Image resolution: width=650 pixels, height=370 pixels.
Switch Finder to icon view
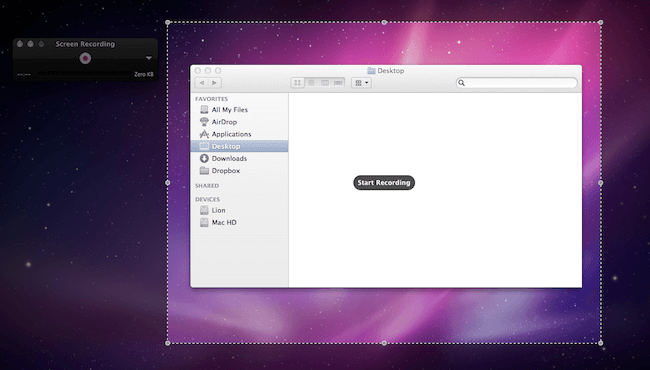tap(298, 83)
